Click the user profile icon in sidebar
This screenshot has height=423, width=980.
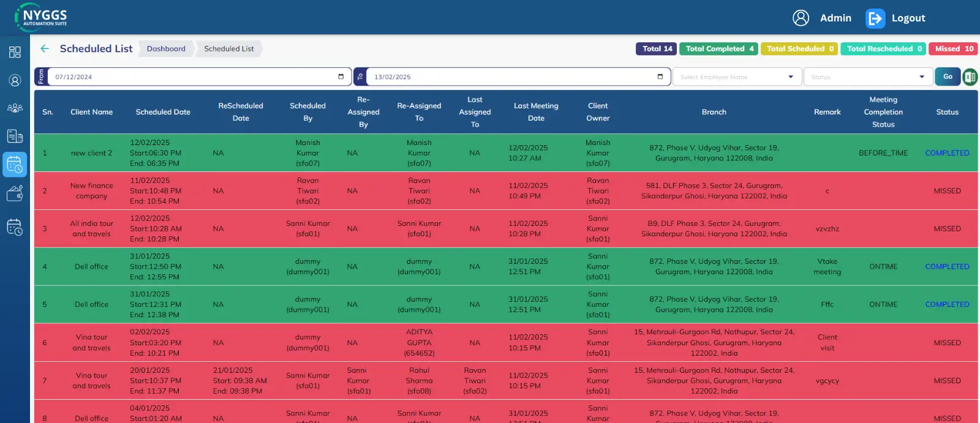coord(15,80)
